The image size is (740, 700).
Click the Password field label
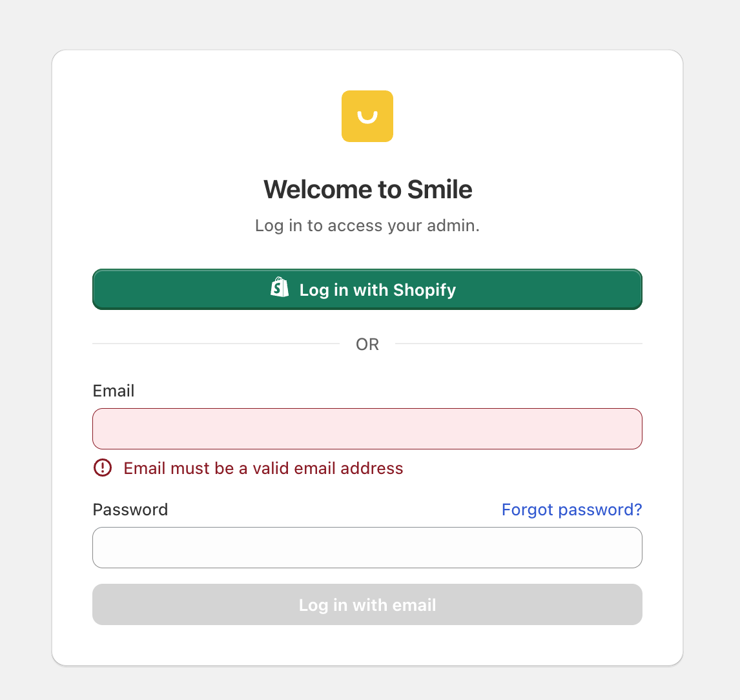(130, 510)
